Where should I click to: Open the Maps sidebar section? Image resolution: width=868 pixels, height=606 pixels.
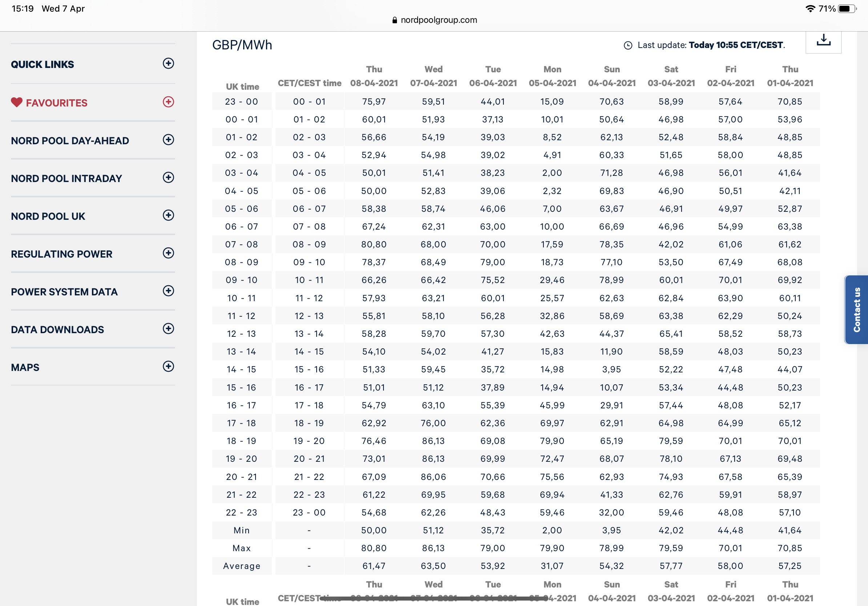point(25,367)
